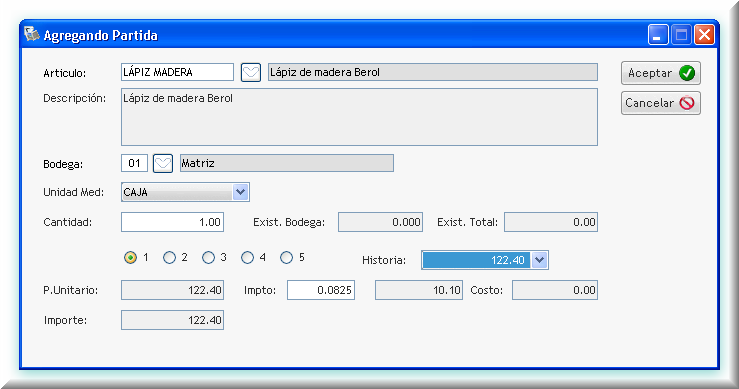
Task: Open the Articulo lookup icon button
Action: 251,73
